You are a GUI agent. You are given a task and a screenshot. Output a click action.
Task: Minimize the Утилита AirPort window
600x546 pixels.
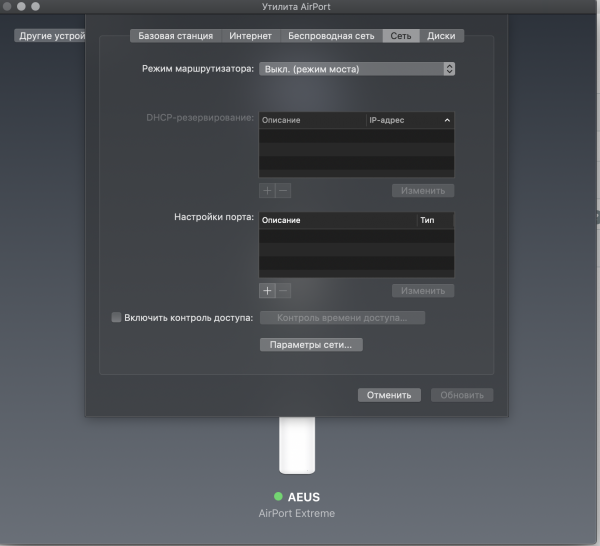click(x=21, y=6)
